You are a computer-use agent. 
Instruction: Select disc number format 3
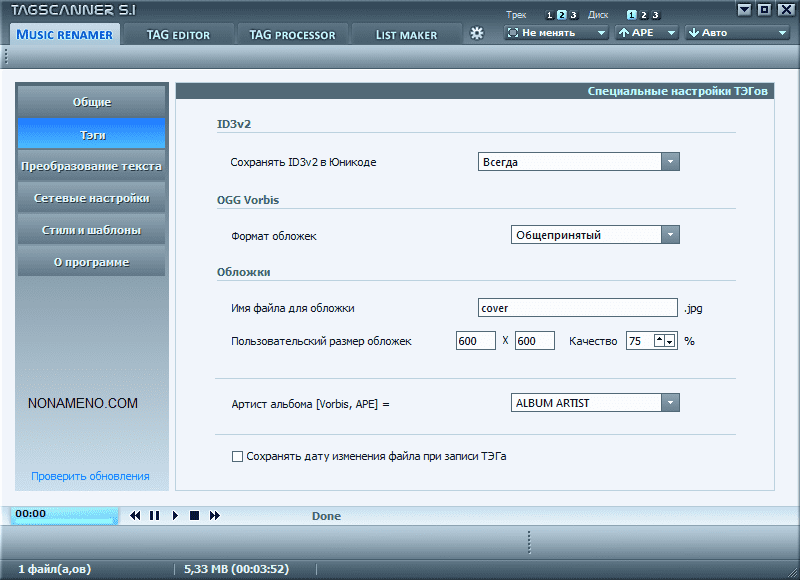pos(656,15)
